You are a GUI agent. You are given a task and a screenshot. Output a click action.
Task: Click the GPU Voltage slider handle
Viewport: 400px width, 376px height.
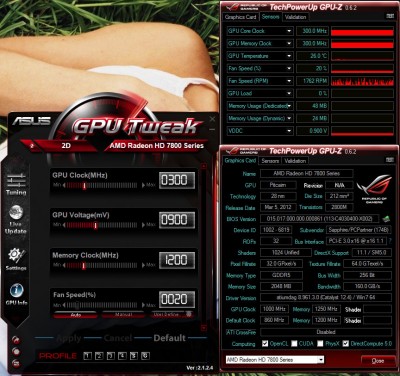95,225
